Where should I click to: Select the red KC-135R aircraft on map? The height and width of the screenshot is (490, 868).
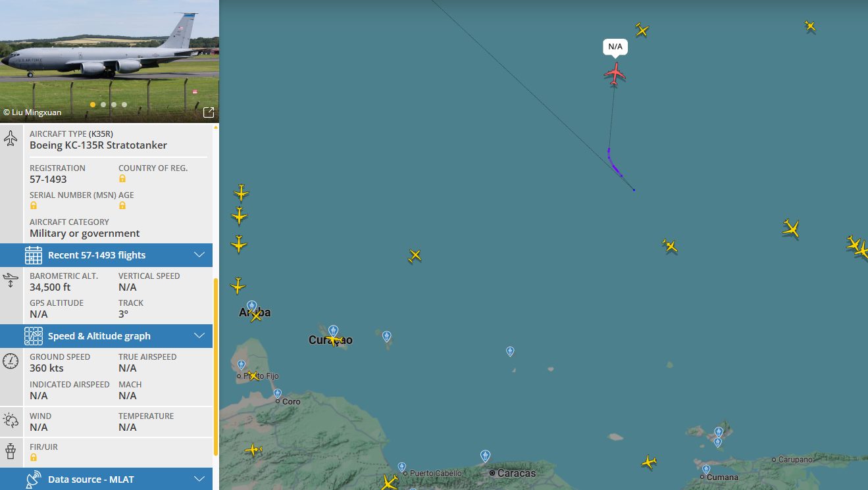pyautogui.click(x=615, y=74)
